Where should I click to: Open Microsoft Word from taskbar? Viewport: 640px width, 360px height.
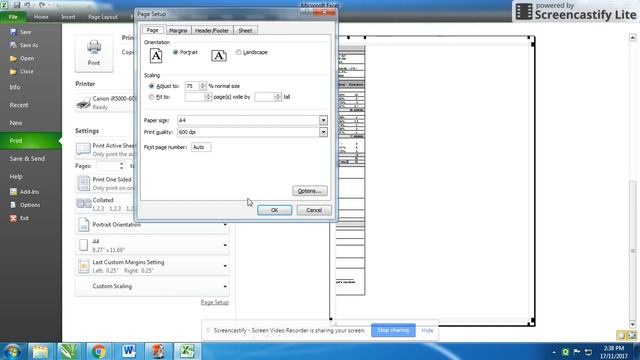(x=129, y=351)
